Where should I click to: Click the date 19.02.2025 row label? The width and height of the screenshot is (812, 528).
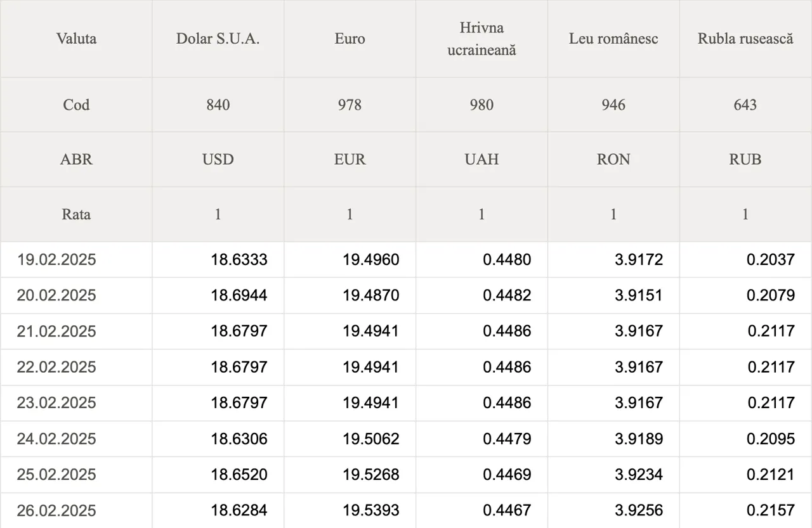76,259
